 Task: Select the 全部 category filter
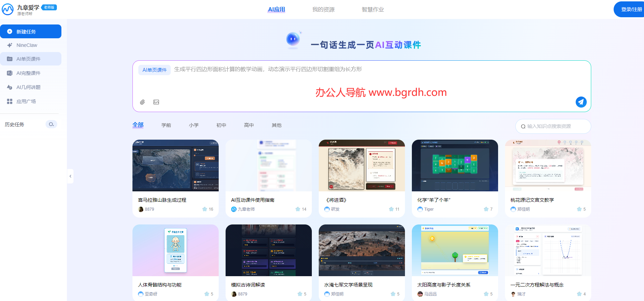[138, 125]
